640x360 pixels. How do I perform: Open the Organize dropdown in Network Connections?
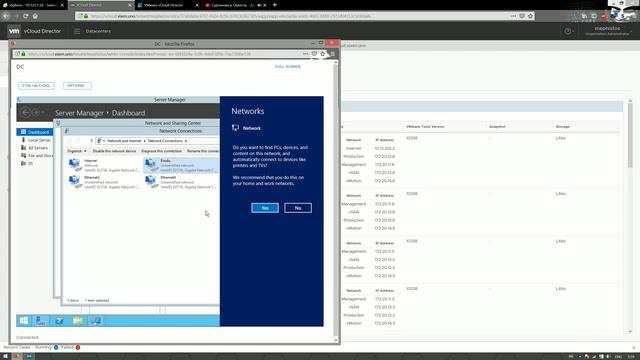pyautogui.click(x=76, y=151)
